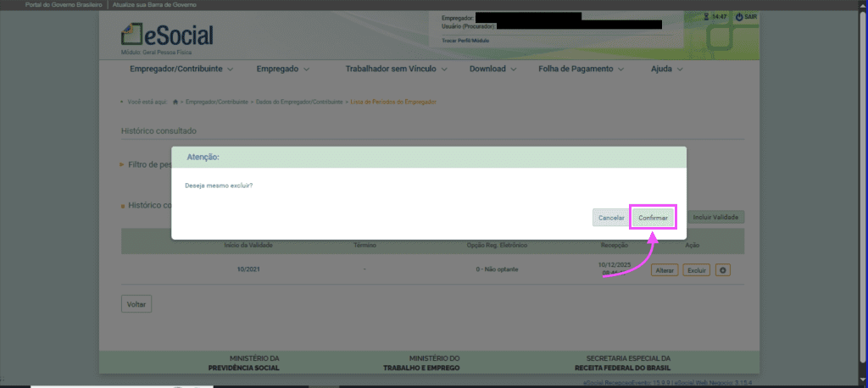
Task: Expand the Empregado dropdown menu
Action: click(282, 69)
